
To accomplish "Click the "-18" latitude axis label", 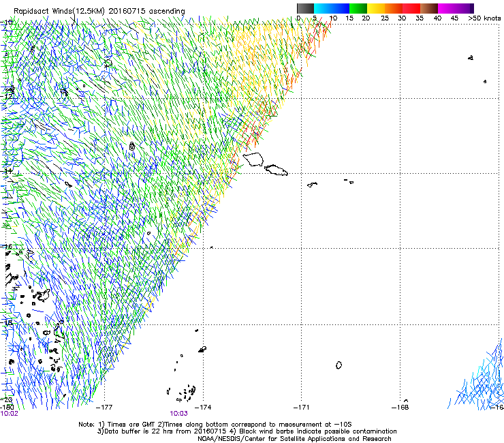I will tap(6, 322).
